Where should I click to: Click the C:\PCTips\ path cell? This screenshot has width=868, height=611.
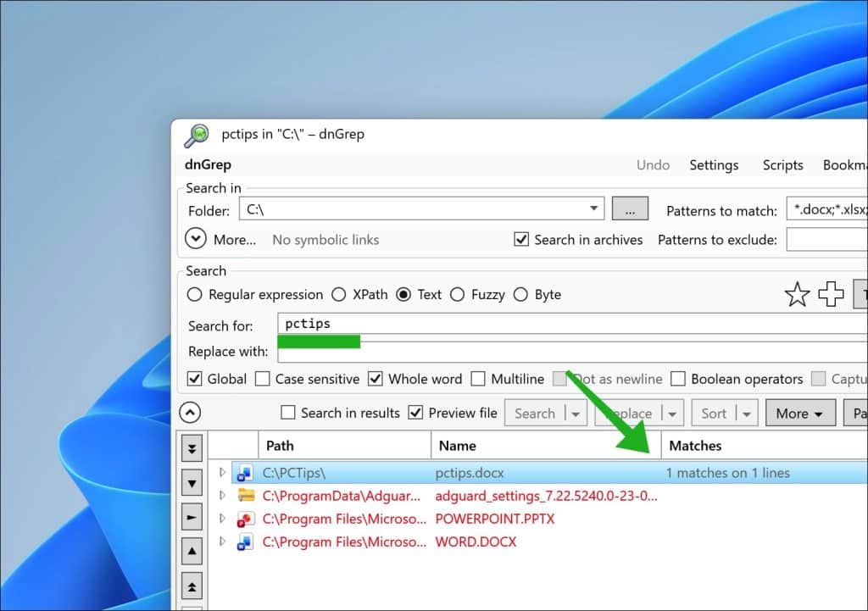[x=294, y=473]
